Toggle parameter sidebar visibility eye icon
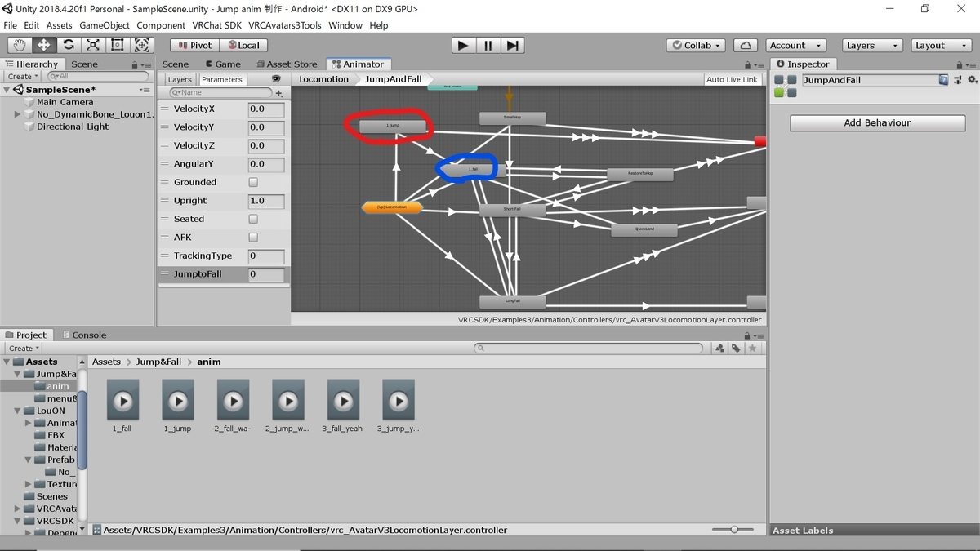Image resolution: width=980 pixels, height=551 pixels. point(276,79)
